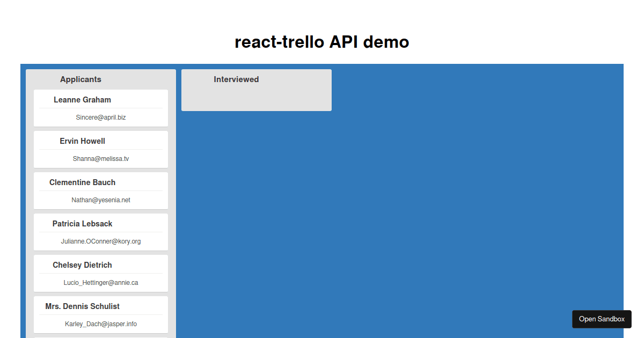644x338 pixels.
Task: Click the Ervin Howell applicant card
Action: [100, 149]
